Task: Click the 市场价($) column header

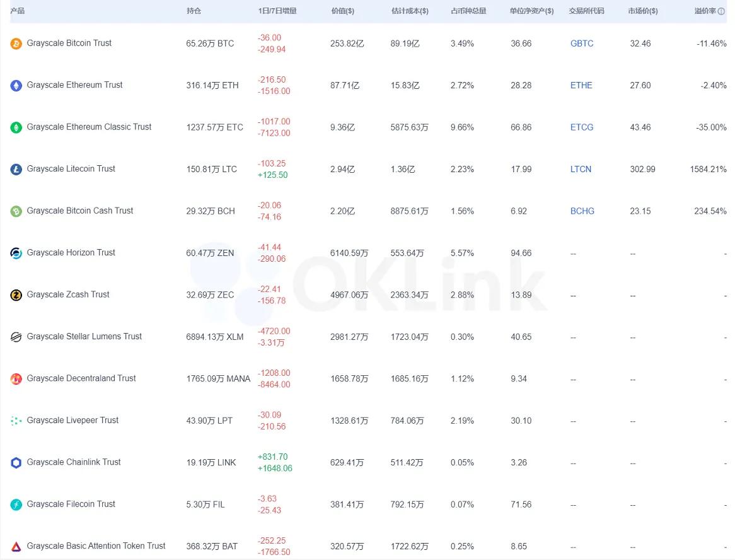Action: pyautogui.click(x=643, y=11)
